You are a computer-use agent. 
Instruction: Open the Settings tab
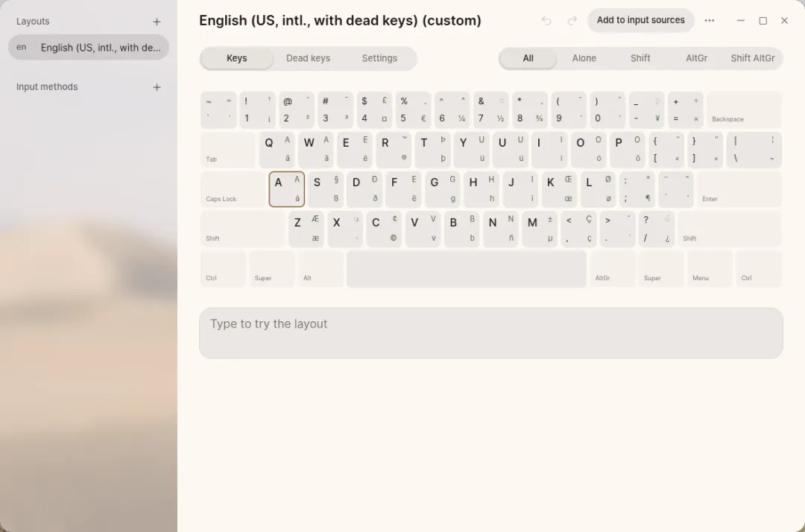click(379, 58)
